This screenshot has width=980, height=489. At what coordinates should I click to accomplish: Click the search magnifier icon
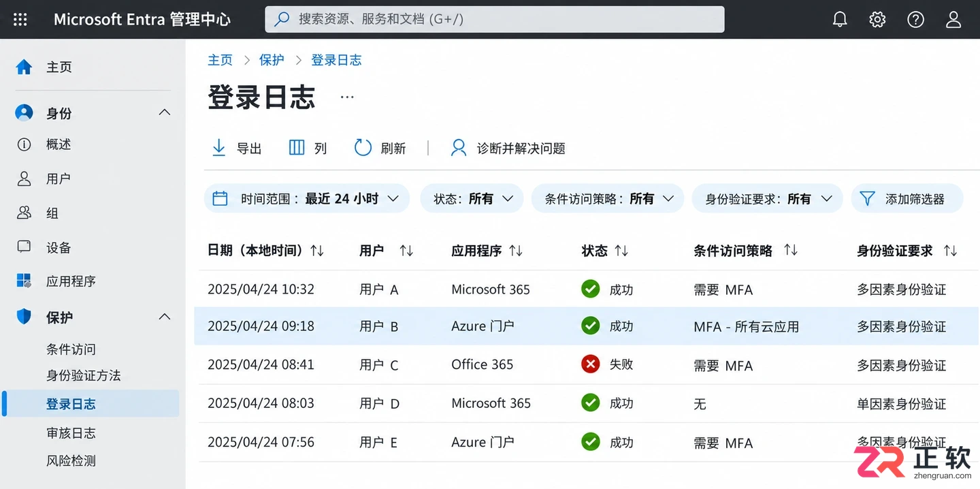click(282, 20)
